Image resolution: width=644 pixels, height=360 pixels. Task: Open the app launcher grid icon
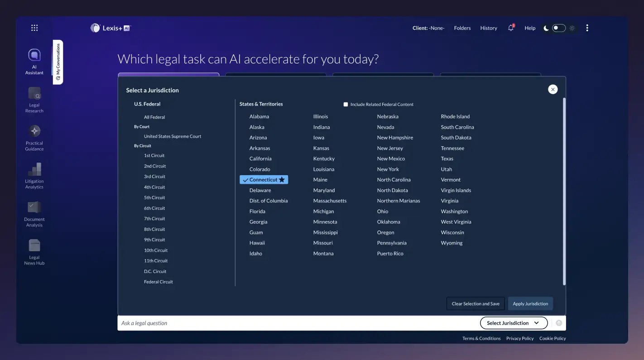[34, 28]
